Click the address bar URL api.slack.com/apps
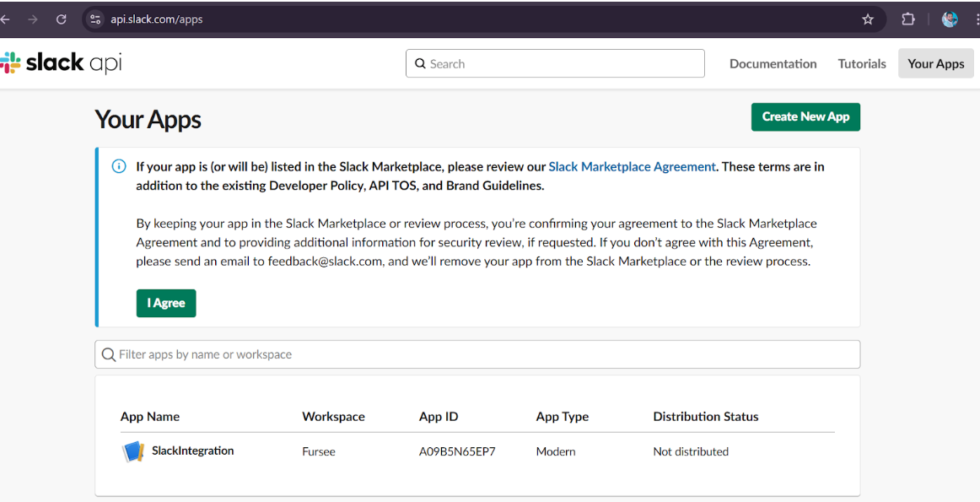 pyautogui.click(x=157, y=19)
